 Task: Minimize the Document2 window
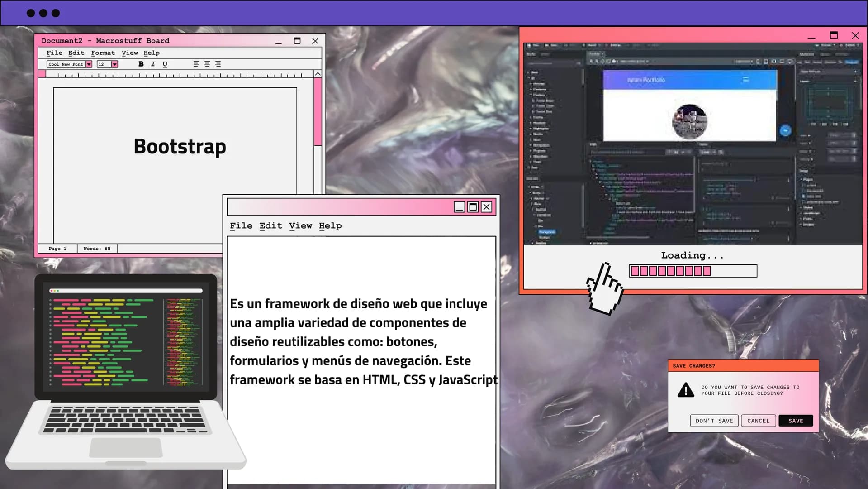279,41
